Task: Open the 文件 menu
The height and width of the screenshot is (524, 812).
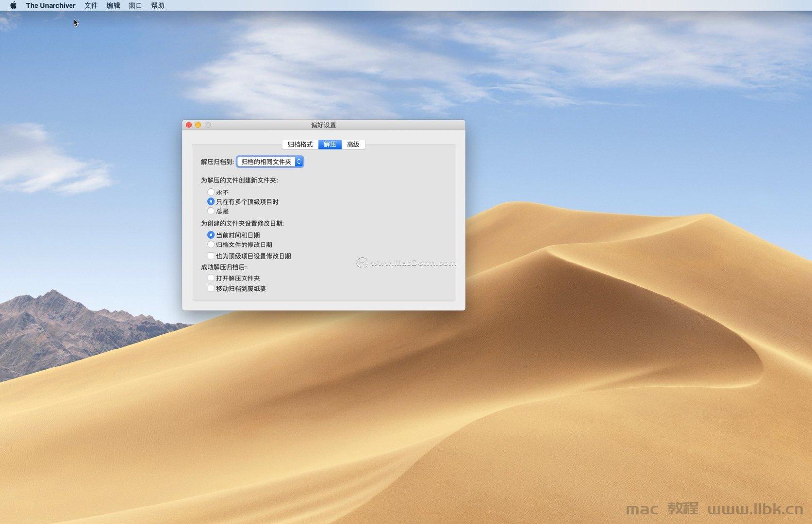Action: click(x=91, y=5)
